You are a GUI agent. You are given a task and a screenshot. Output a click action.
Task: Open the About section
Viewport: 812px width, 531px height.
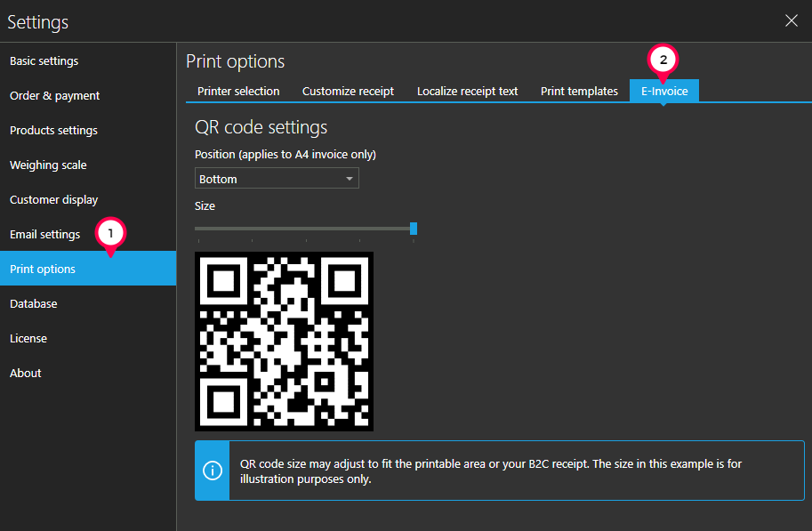(26, 374)
